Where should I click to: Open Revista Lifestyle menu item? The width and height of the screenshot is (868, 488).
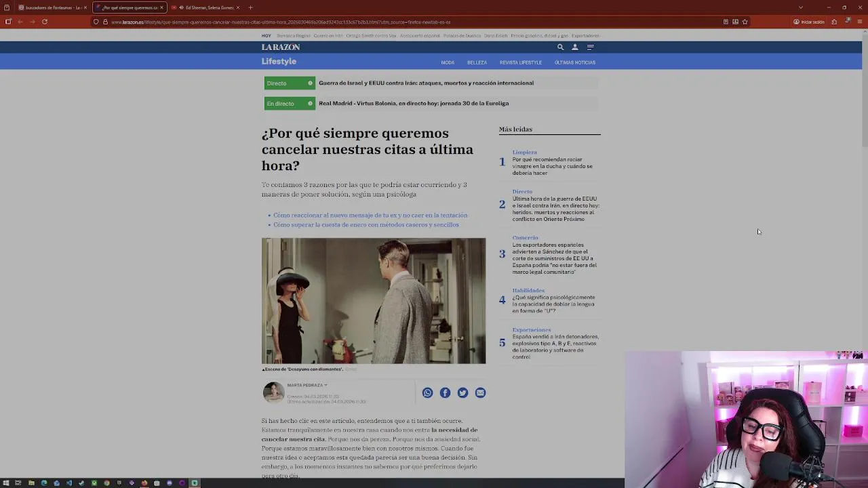521,62
